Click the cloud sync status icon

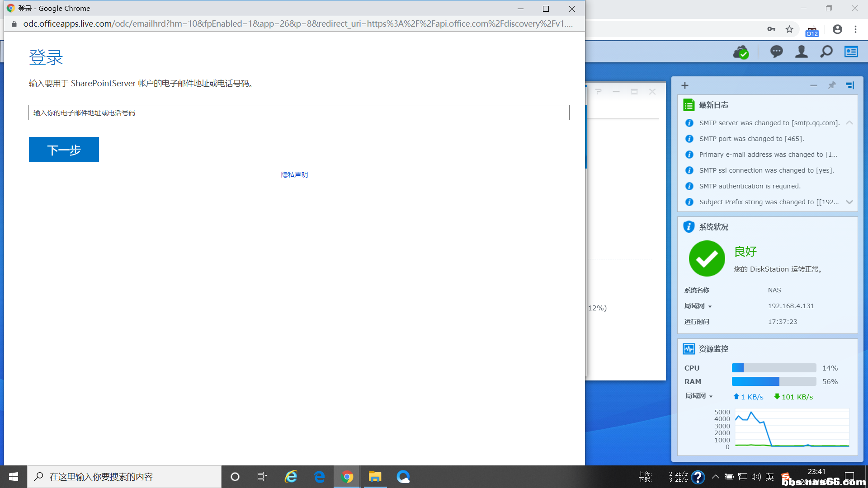[741, 52]
